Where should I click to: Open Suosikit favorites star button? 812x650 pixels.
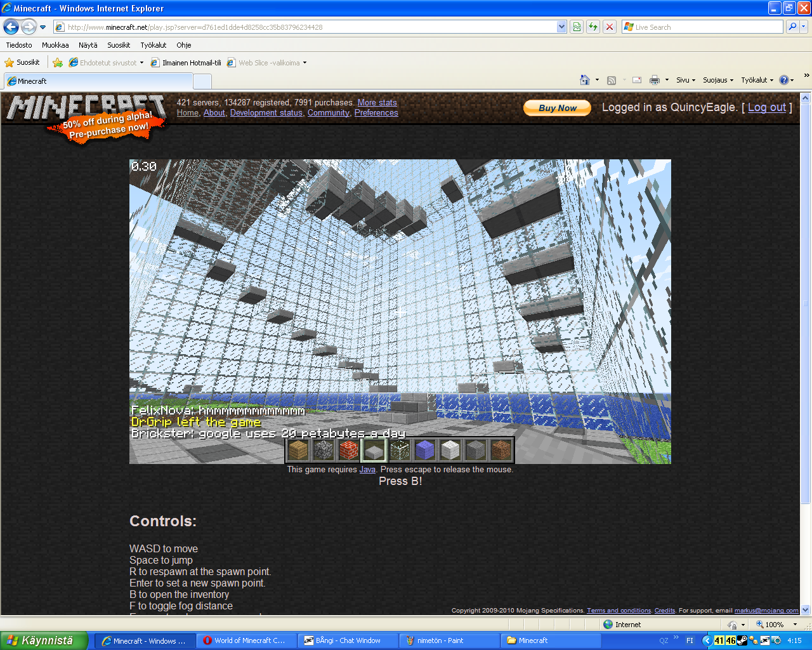(x=23, y=62)
